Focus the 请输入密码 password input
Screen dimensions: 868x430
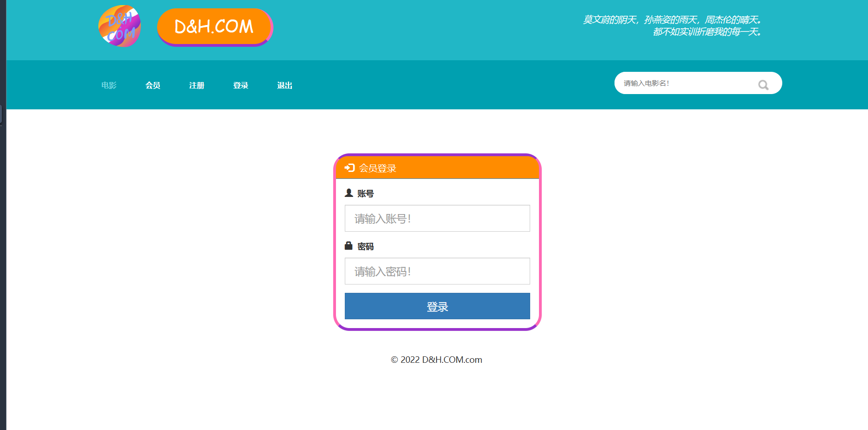click(x=437, y=271)
